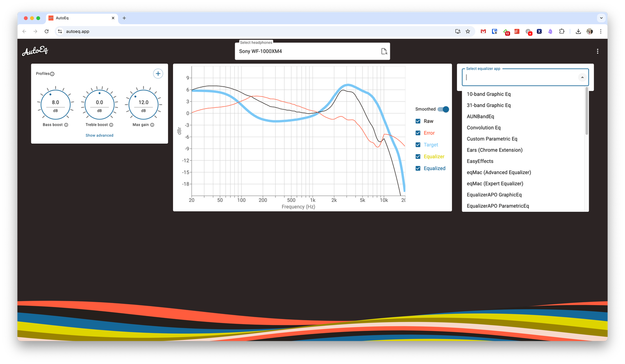625x364 pixels.
Task: Pick Custom Parametric Eq option
Action: (523, 139)
